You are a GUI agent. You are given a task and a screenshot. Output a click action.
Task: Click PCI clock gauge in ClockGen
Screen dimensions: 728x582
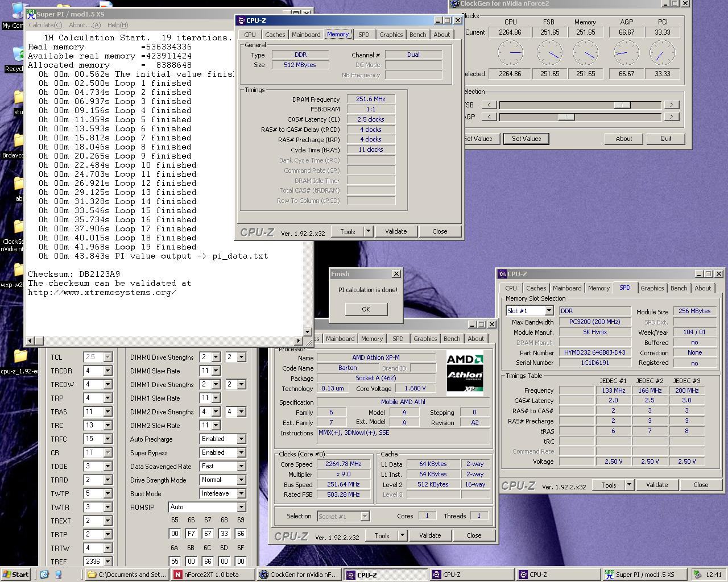point(662,53)
